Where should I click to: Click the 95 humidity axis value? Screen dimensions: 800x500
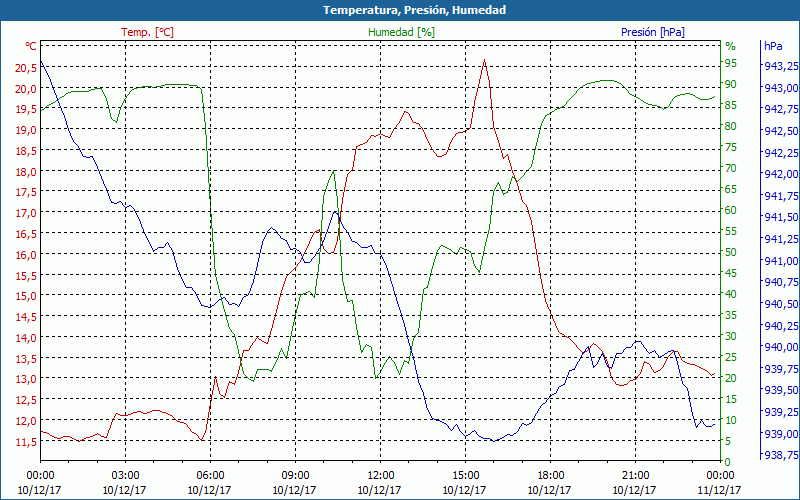click(x=731, y=63)
